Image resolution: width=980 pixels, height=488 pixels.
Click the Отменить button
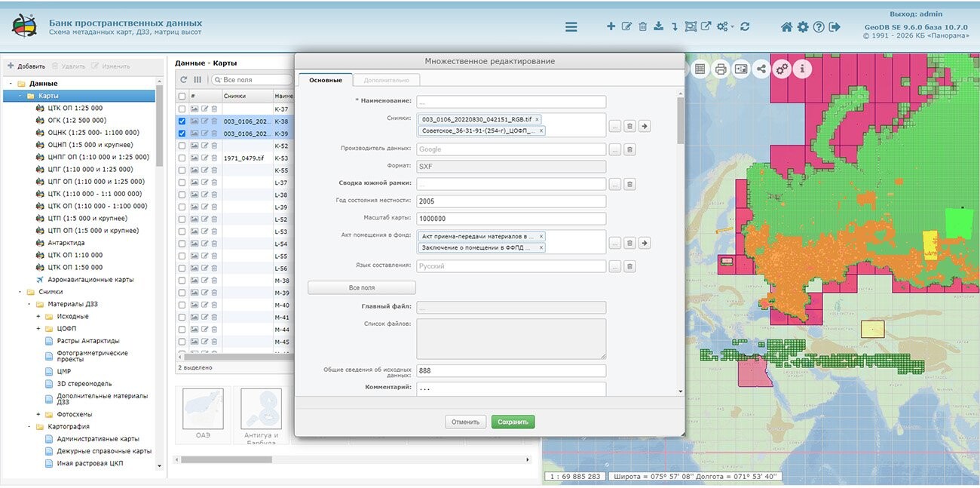point(465,422)
